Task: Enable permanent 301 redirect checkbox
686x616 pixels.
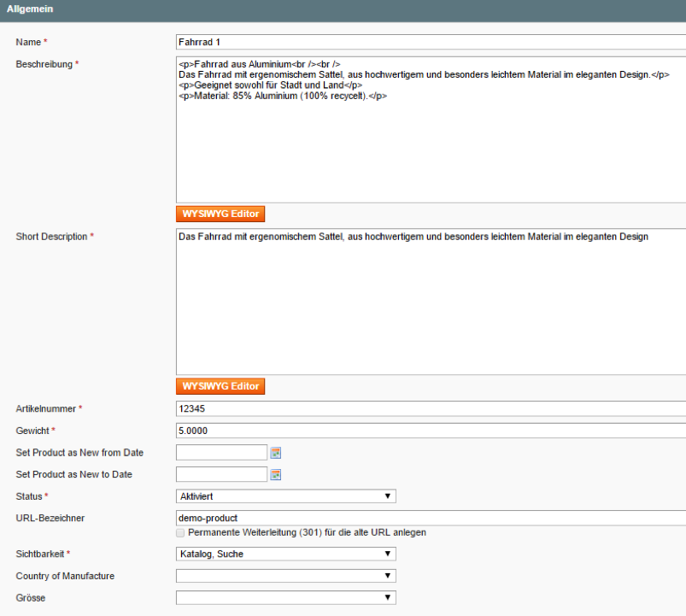Action: [x=180, y=533]
